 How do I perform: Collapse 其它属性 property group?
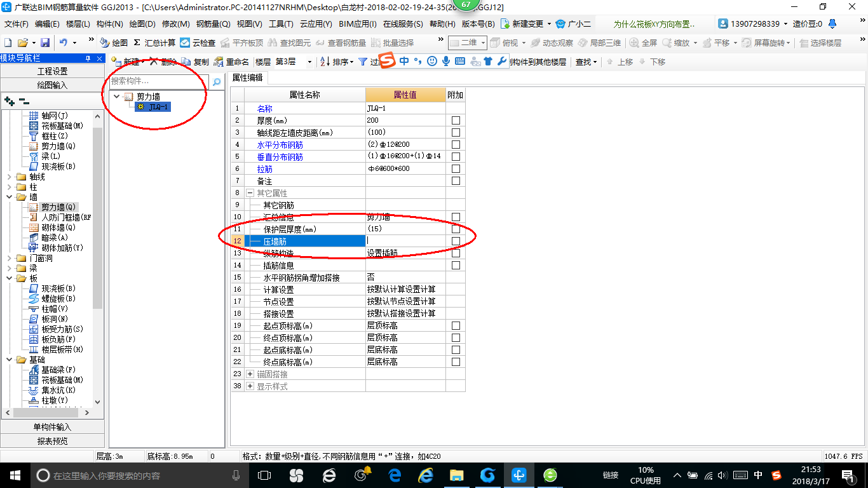pos(250,193)
